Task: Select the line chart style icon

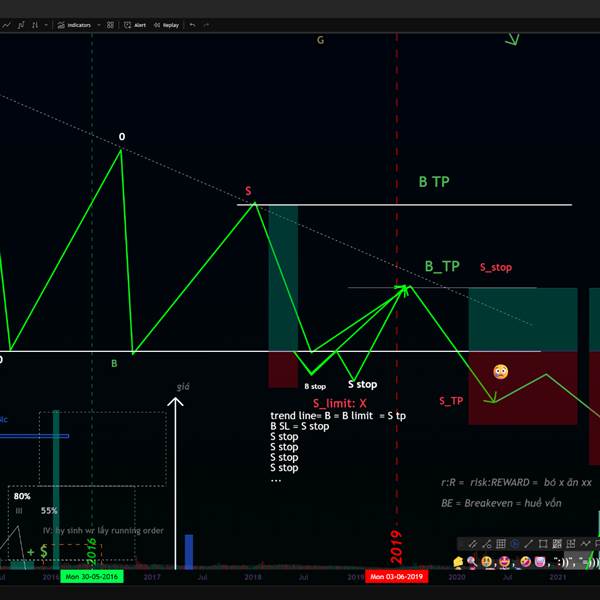Action: click(7, 25)
